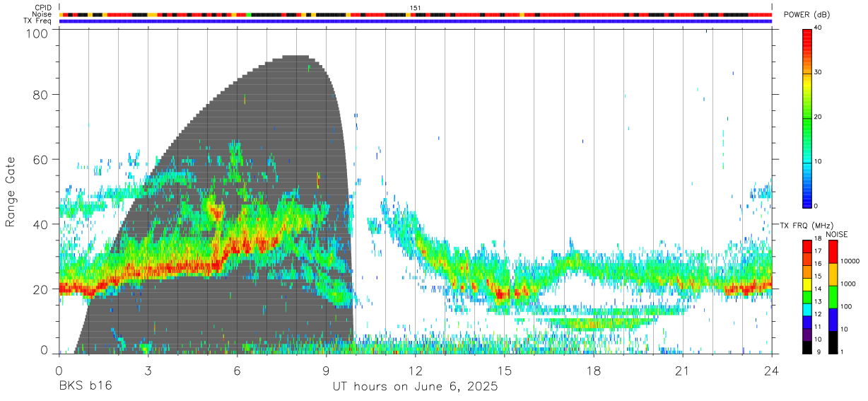The height and width of the screenshot is (401, 868).
Task: Click x-axis tick label 18
Action: [594, 371]
